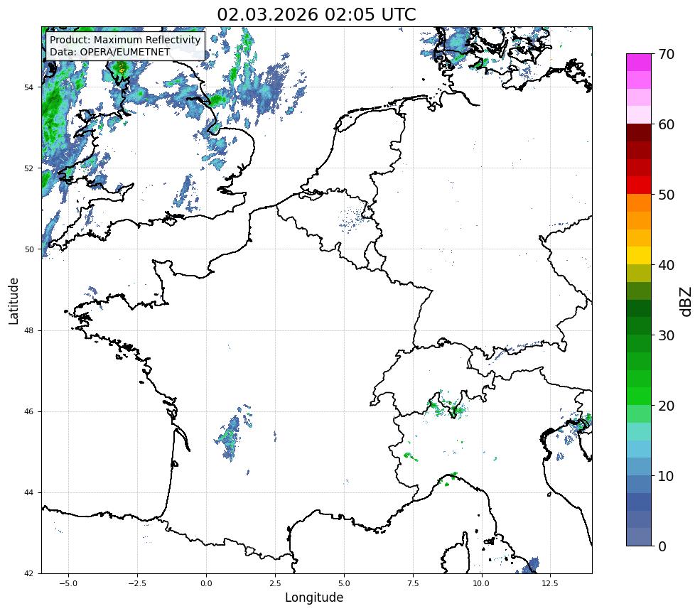Click the longitude tick label -5.0
The image size is (700, 611).
68,583
